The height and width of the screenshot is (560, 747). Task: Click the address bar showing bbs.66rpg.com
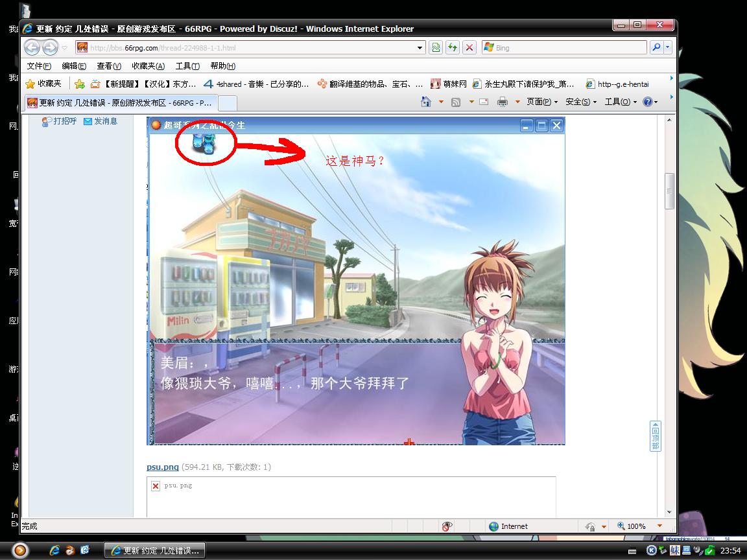[x=250, y=47]
